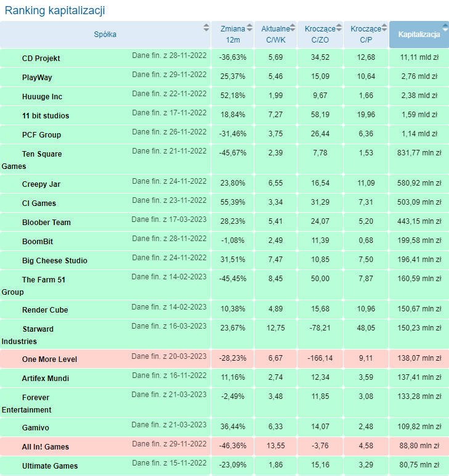Select 11 bit studios C/ZO value 58,19

click(x=320, y=115)
